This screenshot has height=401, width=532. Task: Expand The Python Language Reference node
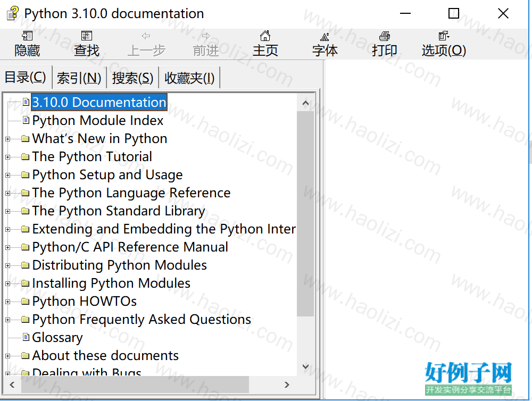click(x=8, y=194)
